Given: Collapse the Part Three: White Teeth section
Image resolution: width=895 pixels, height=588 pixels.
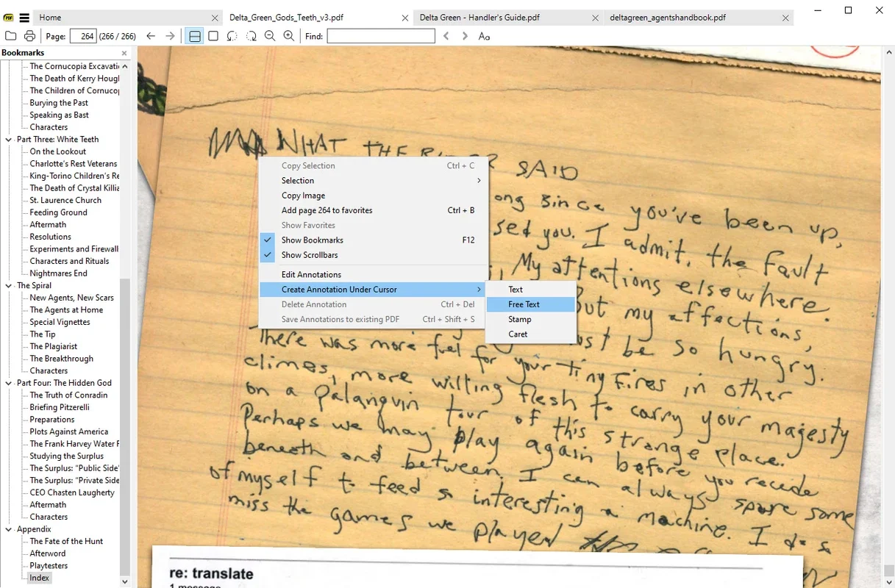Looking at the screenshot, I should point(9,140).
